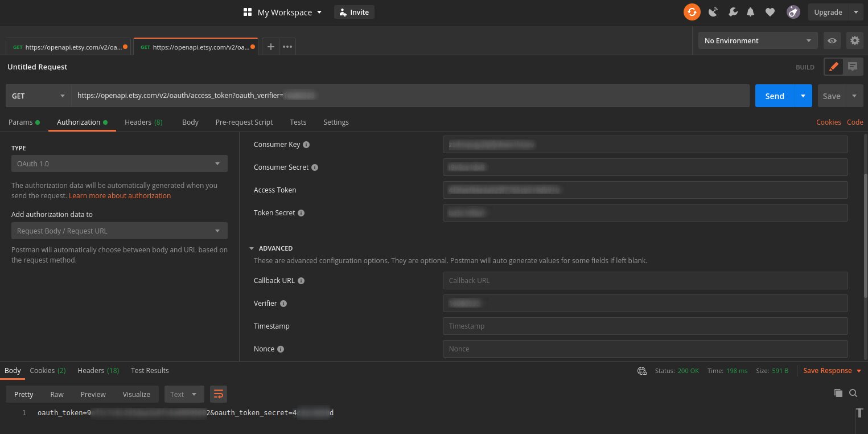Open the Tests tab
The width and height of the screenshot is (868, 434).
click(x=298, y=122)
